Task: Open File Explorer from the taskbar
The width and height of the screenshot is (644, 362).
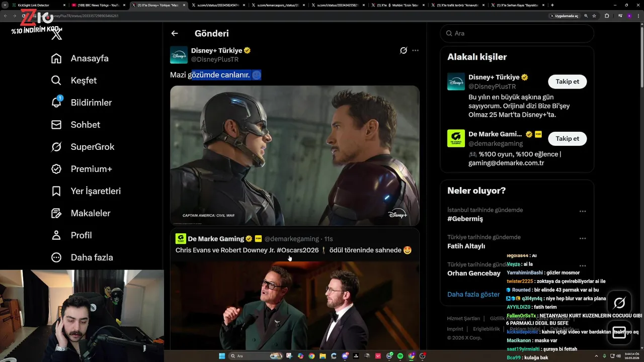Action: pos(323,356)
